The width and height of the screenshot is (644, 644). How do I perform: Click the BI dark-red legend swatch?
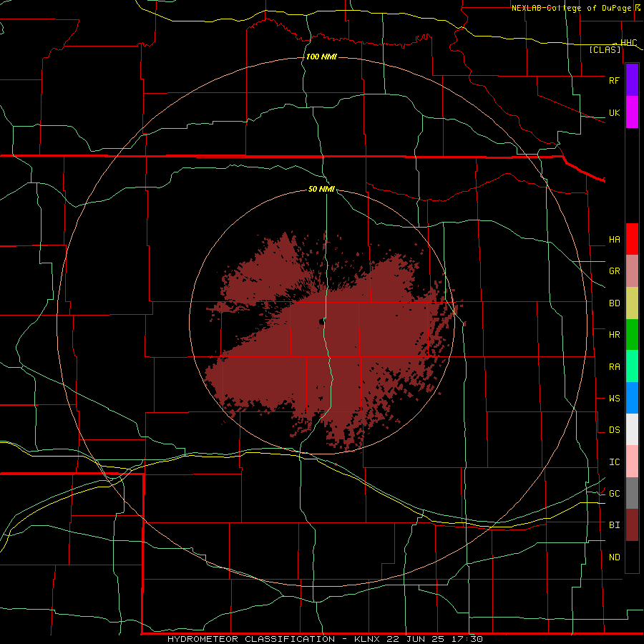pos(632,525)
